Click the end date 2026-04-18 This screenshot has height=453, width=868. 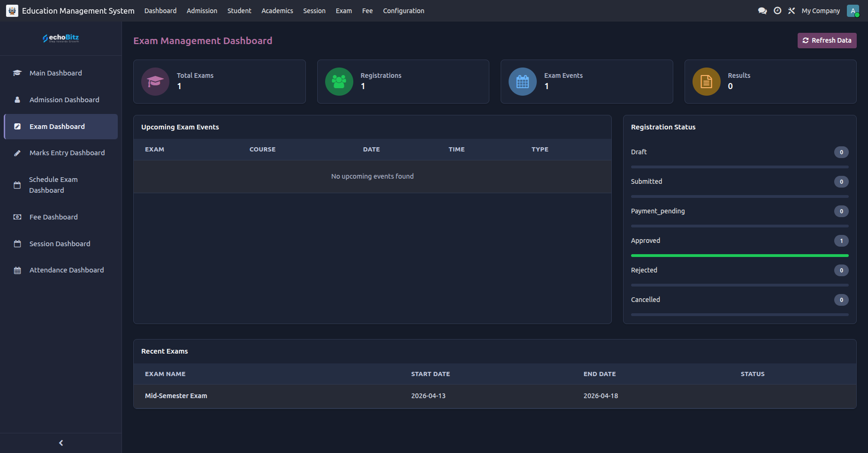pyautogui.click(x=601, y=396)
